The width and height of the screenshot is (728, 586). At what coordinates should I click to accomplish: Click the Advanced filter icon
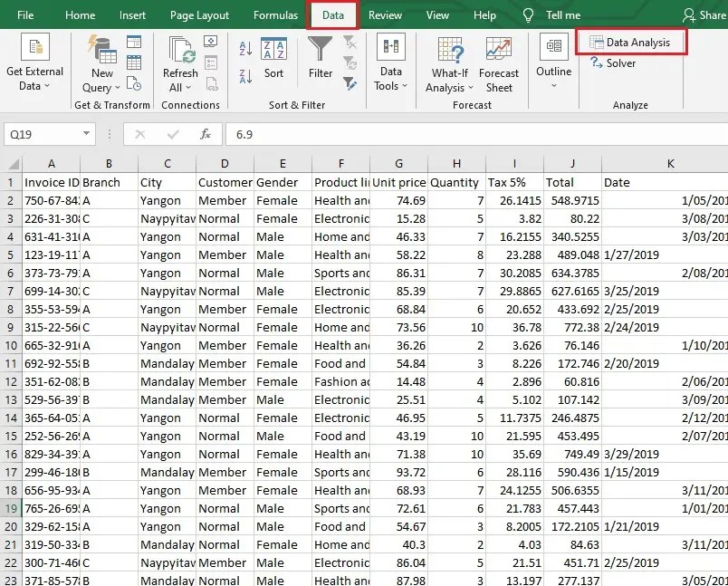coord(351,84)
